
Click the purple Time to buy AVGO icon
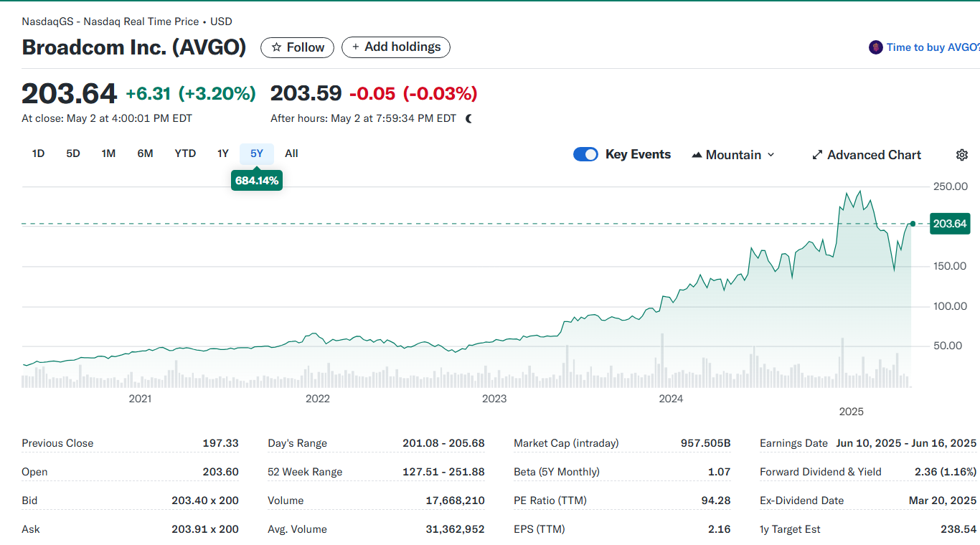(875, 47)
